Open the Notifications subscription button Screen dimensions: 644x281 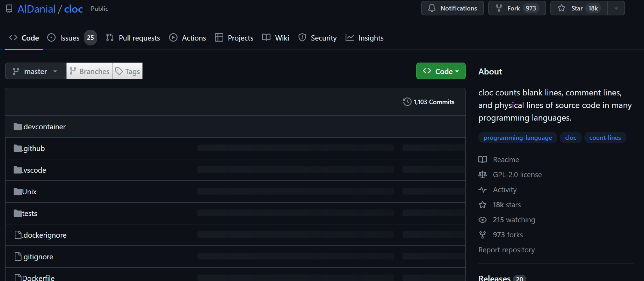point(452,8)
